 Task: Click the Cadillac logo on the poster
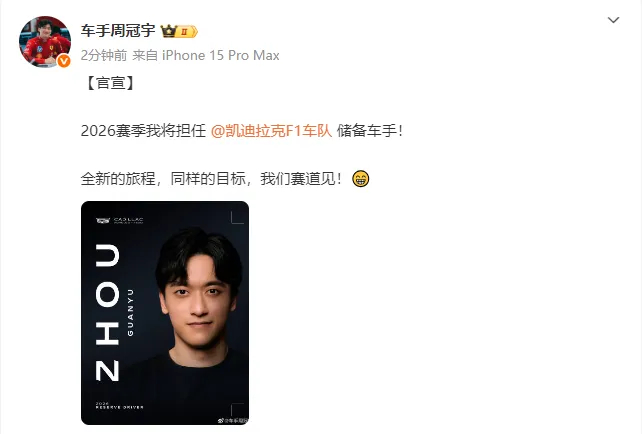tap(119, 221)
